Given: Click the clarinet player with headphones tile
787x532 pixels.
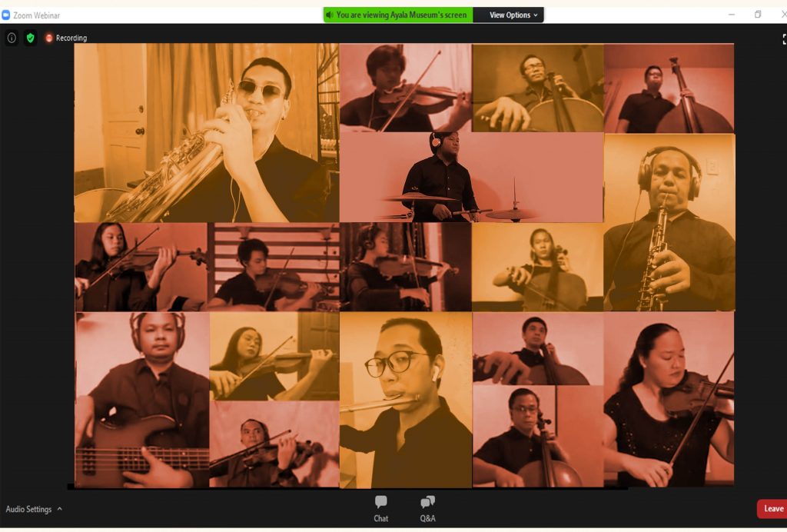Looking at the screenshot, I should point(669,223).
